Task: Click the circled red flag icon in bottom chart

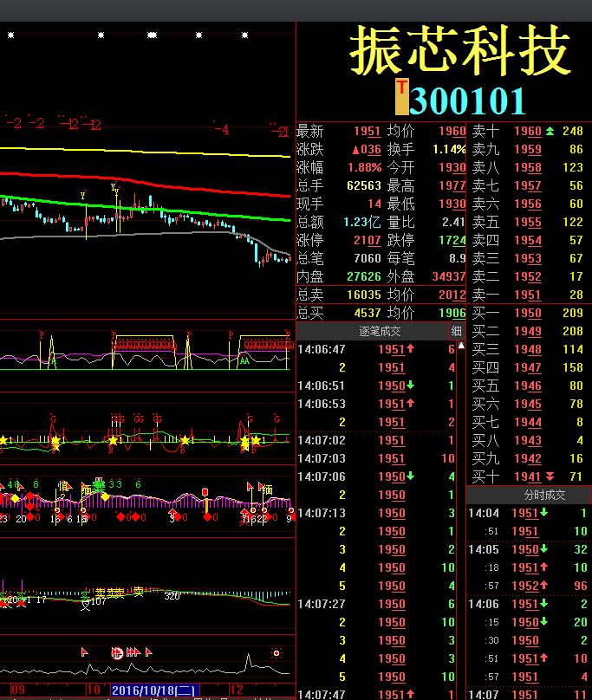Action: pos(117,653)
